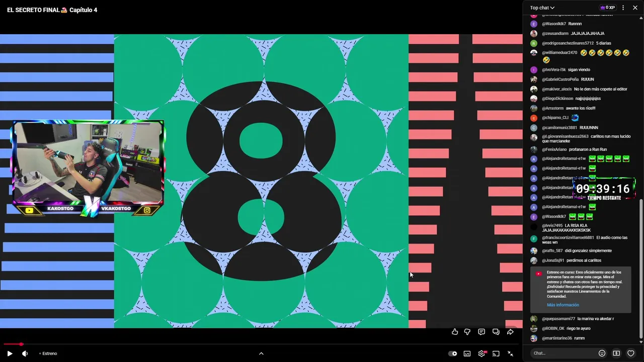The height and width of the screenshot is (362, 644).
Task: Toggle live chat panel icon
Action: tap(496, 332)
